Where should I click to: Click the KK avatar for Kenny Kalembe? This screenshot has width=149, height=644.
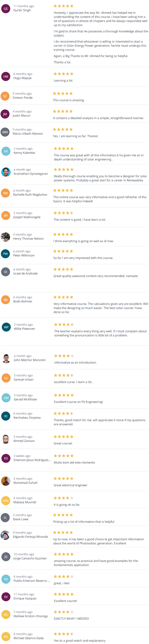click(x=6, y=151)
